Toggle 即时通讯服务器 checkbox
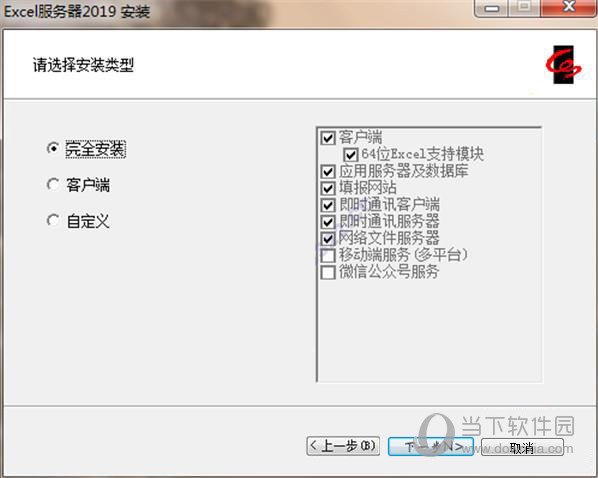598x478 pixels. pos(328,222)
